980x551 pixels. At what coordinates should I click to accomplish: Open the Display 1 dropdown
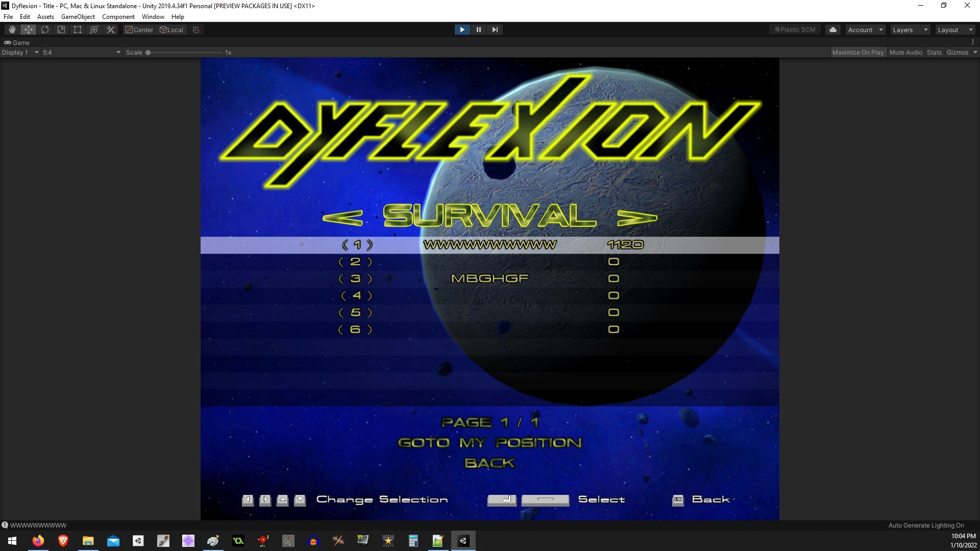tap(20, 53)
